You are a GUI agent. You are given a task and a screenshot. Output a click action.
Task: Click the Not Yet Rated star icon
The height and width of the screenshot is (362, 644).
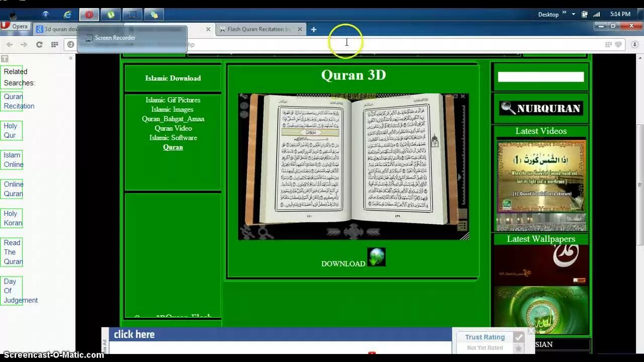(518, 348)
